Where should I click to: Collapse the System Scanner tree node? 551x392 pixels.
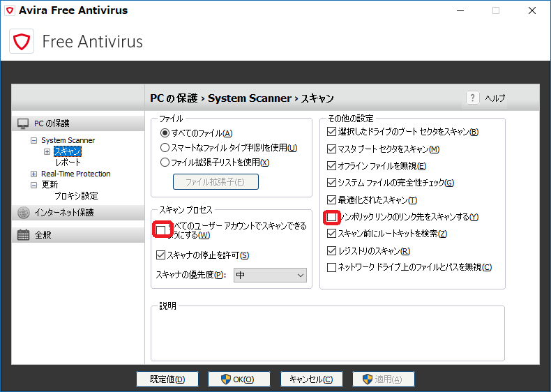coord(33,141)
